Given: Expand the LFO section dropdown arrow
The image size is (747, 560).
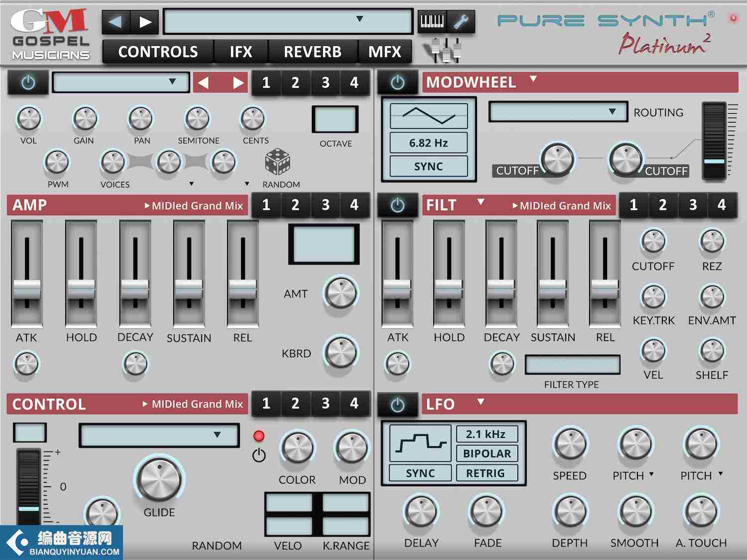Looking at the screenshot, I should pyautogui.click(x=481, y=401).
